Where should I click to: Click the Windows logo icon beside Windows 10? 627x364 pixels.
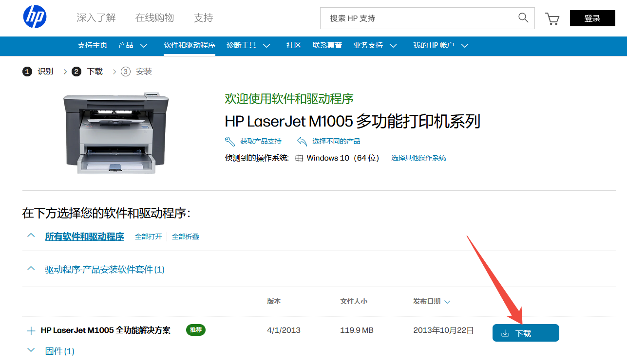[x=299, y=158]
